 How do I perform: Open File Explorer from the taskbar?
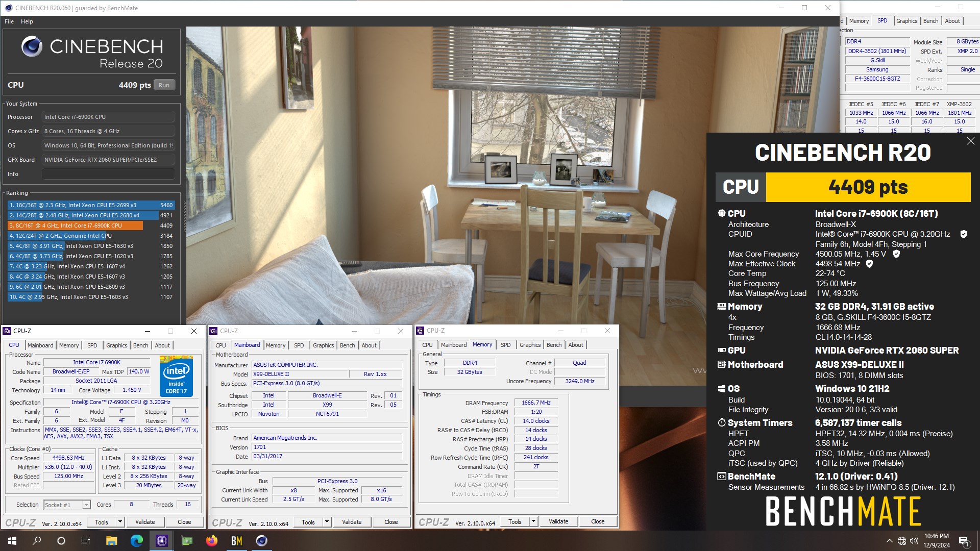(111, 541)
